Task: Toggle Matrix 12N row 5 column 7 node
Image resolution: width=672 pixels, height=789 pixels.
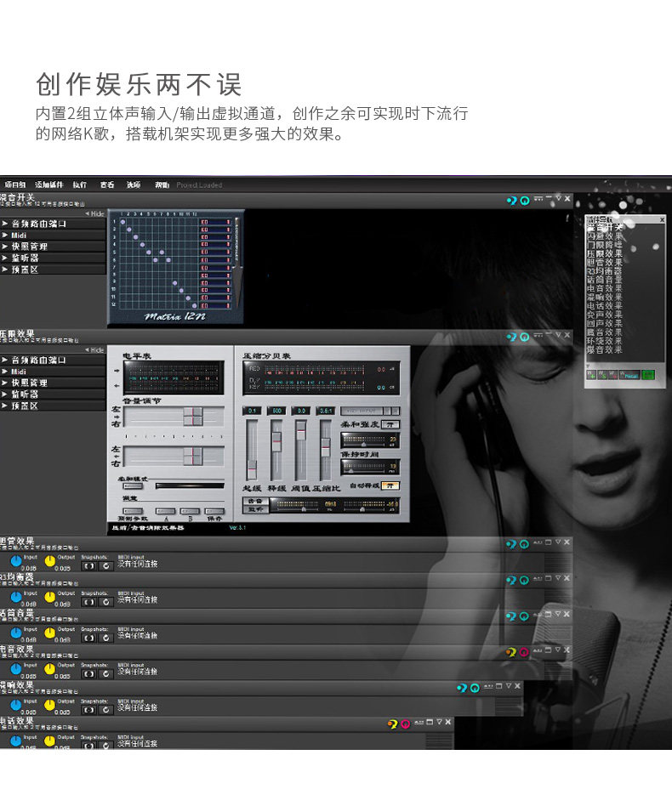Action: pyautogui.click(x=162, y=253)
